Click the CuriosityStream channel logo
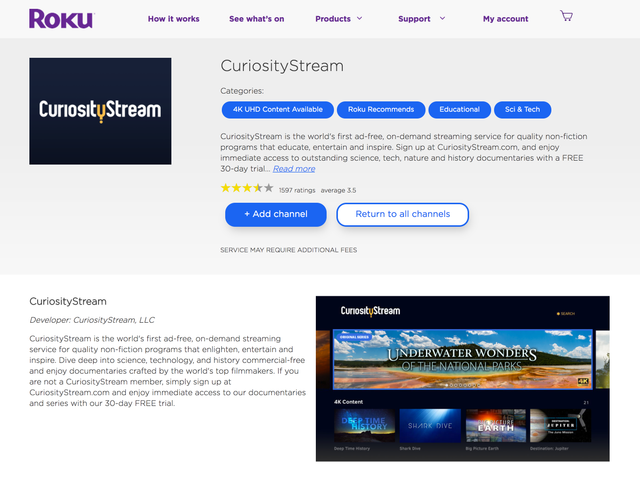The width and height of the screenshot is (640, 477). [100, 110]
